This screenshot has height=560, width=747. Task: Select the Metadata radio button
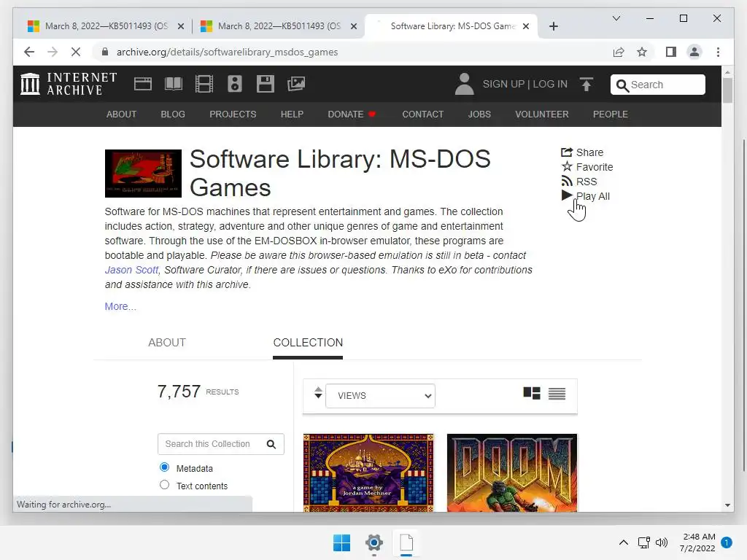[164, 467]
